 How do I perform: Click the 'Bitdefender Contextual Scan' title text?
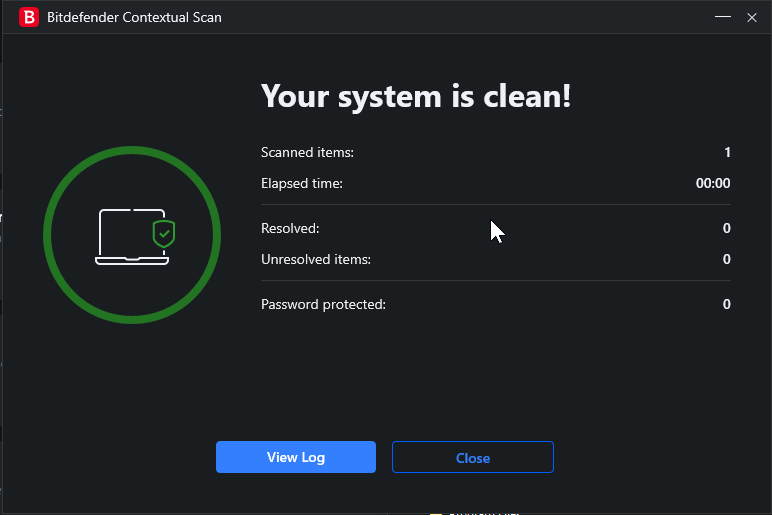point(134,17)
